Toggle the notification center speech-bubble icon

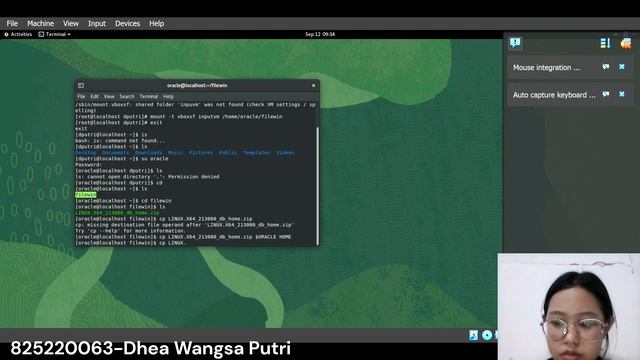(x=515, y=42)
